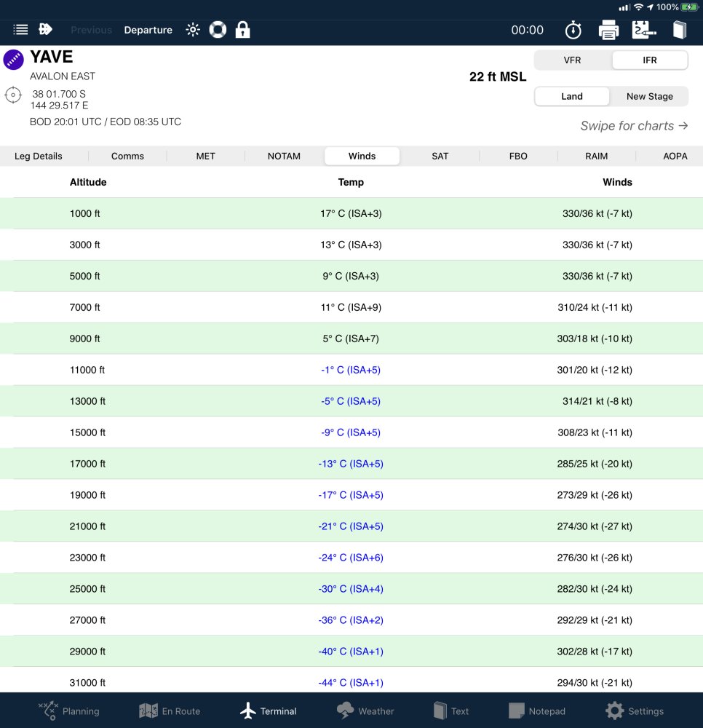Viewport: 703px width, 728px height.
Task: Tap temperature -40° C (ISA+1)
Action: pos(351,652)
